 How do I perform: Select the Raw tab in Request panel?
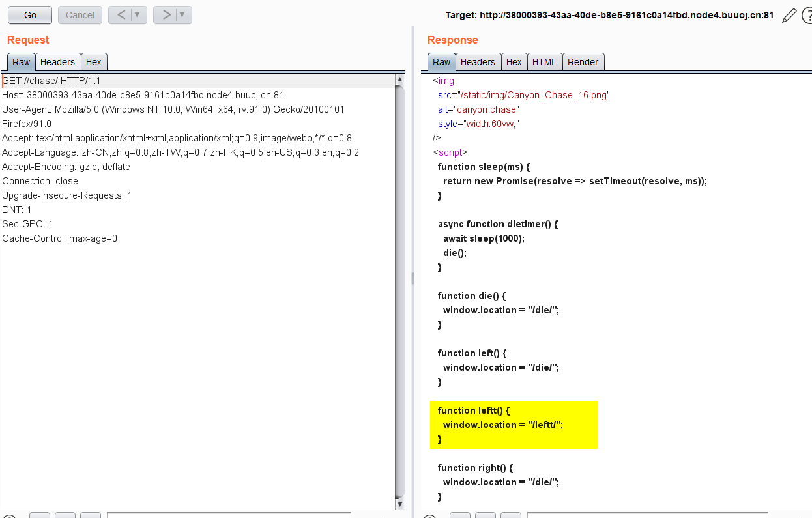click(x=22, y=62)
